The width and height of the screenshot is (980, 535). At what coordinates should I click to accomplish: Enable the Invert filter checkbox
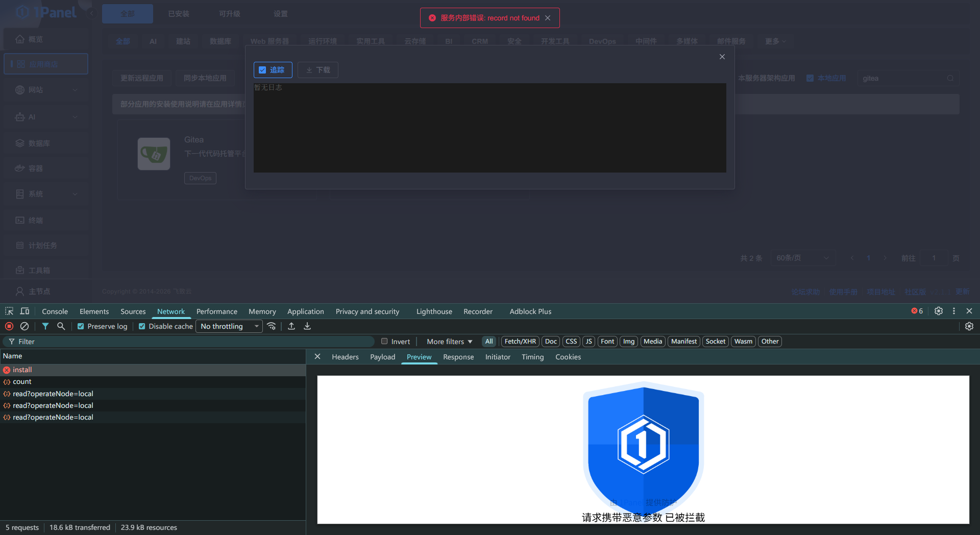click(x=384, y=342)
